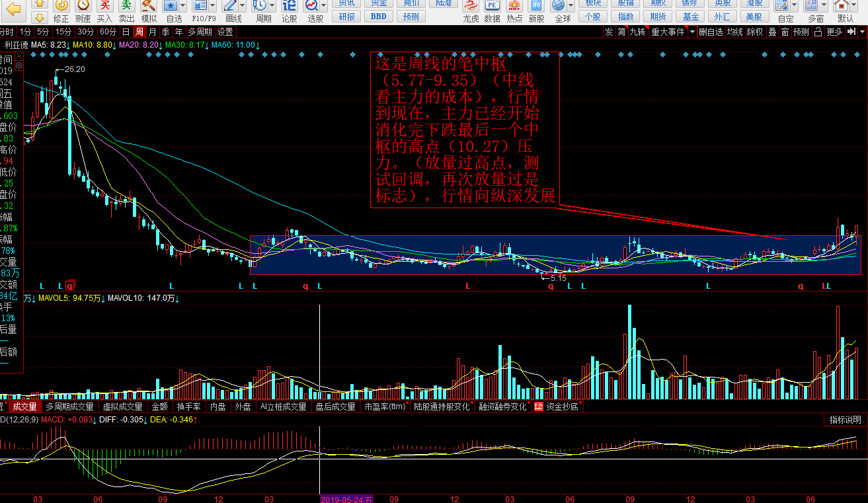Click the 卖出 sell icon
The width and height of the screenshot is (868, 503).
point(126,5)
